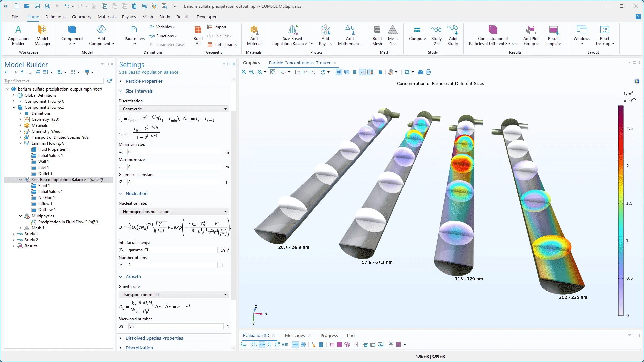Image resolution: width=644 pixels, height=362 pixels.
Task: Click the Interfacial energy input field
Action: coord(172,250)
